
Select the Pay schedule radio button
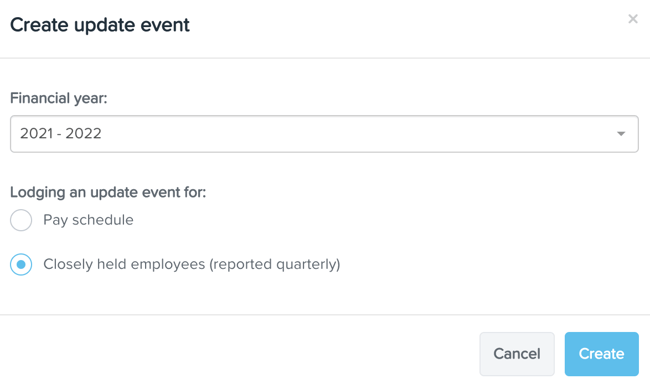(21, 220)
